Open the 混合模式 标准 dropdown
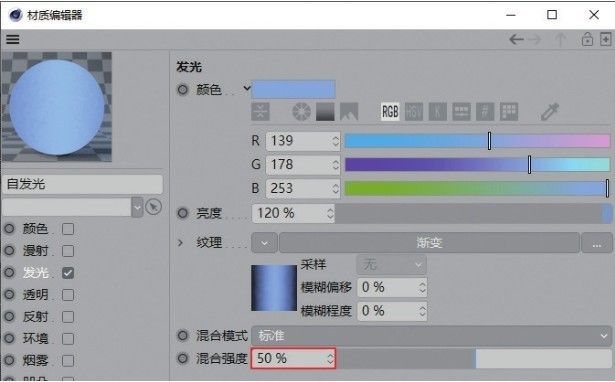 click(431, 336)
